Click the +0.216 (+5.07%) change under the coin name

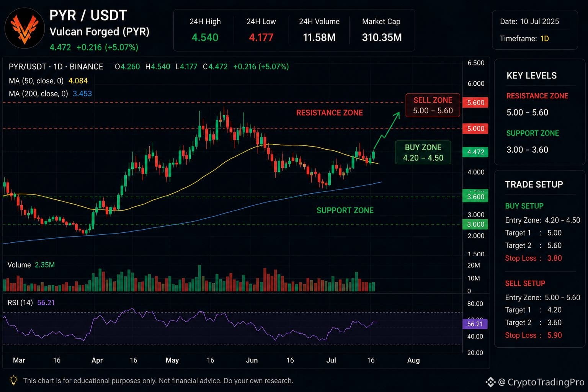pyautogui.click(x=107, y=47)
